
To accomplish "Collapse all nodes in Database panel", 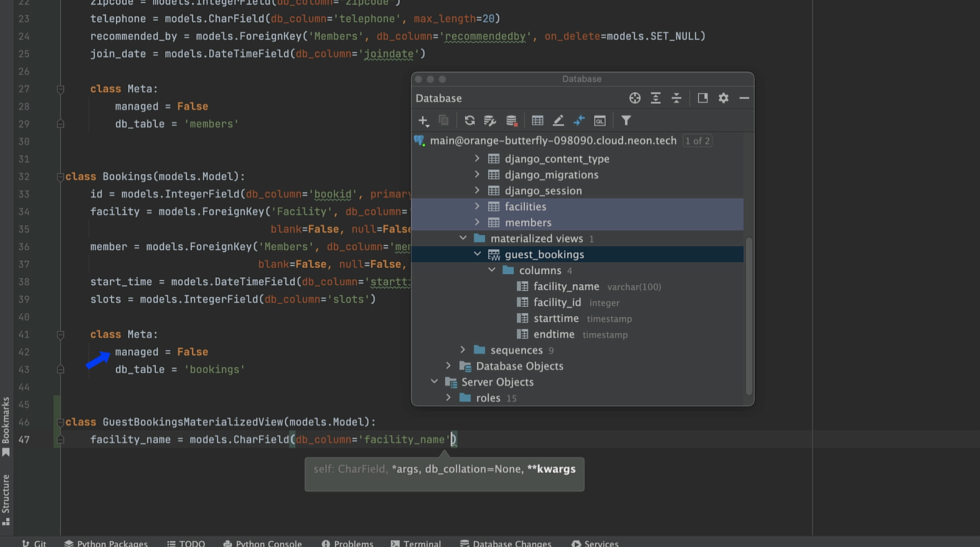I will click(x=677, y=98).
